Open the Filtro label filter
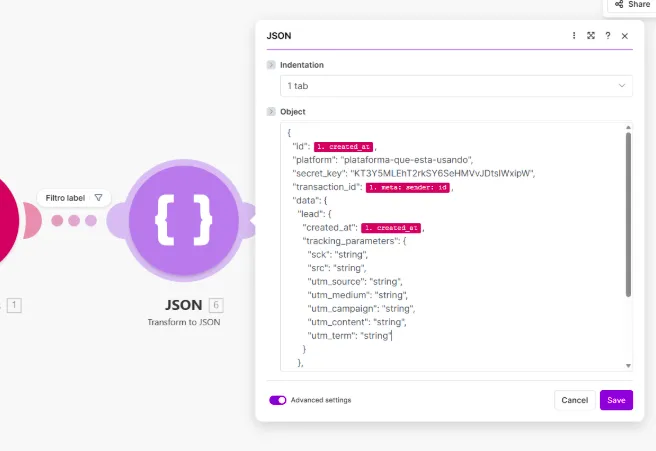This screenshot has width=656, height=451. (x=74, y=198)
